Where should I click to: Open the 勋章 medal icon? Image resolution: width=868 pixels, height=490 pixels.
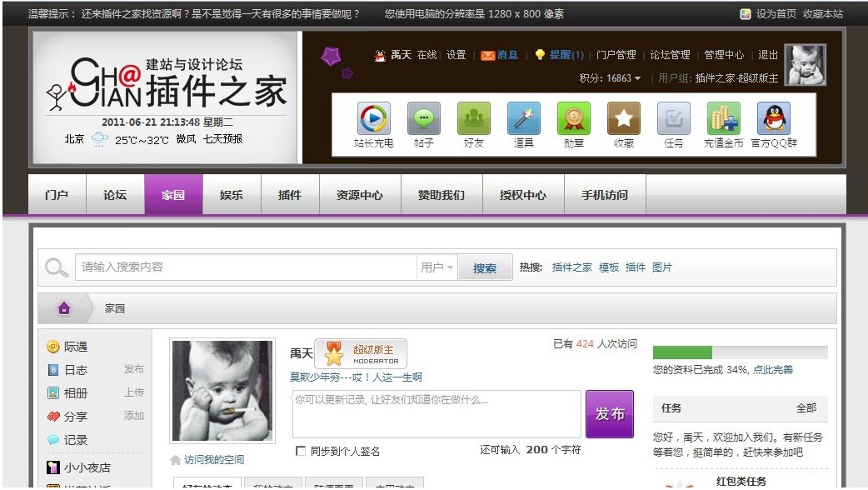573,118
